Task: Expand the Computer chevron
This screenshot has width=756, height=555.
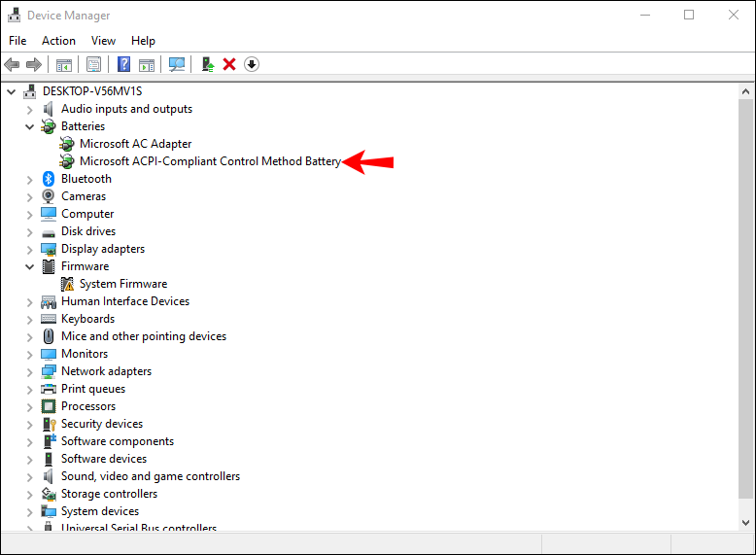Action: pyautogui.click(x=29, y=215)
